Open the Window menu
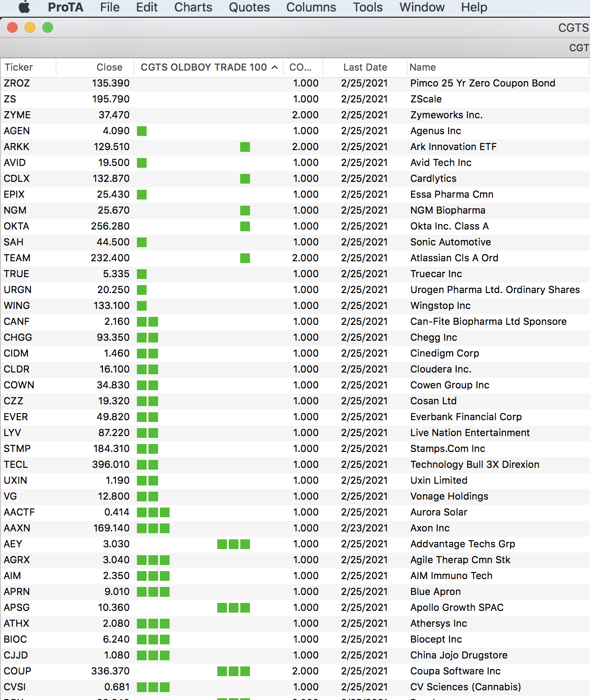 tap(422, 7)
